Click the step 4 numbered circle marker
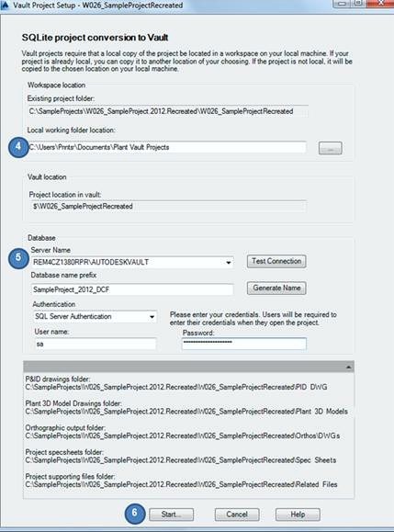Viewport: 394px width, 532px height. [x=18, y=147]
